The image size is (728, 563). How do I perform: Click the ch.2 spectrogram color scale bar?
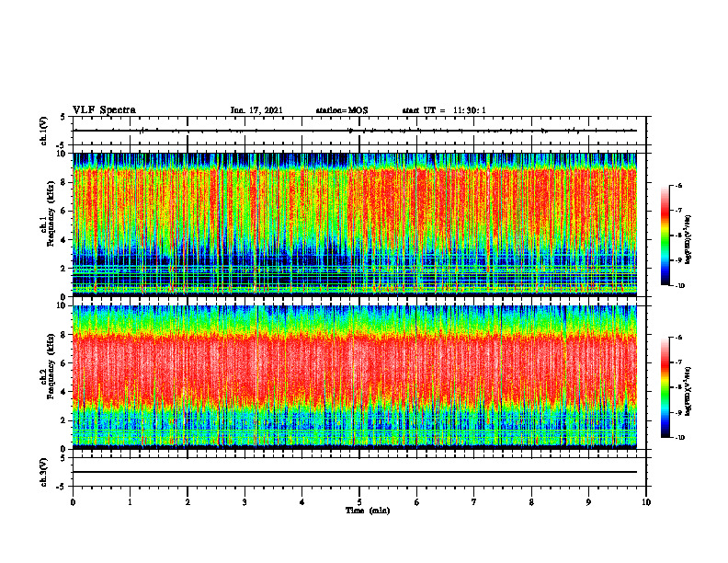pyautogui.click(x=665, y=387)
